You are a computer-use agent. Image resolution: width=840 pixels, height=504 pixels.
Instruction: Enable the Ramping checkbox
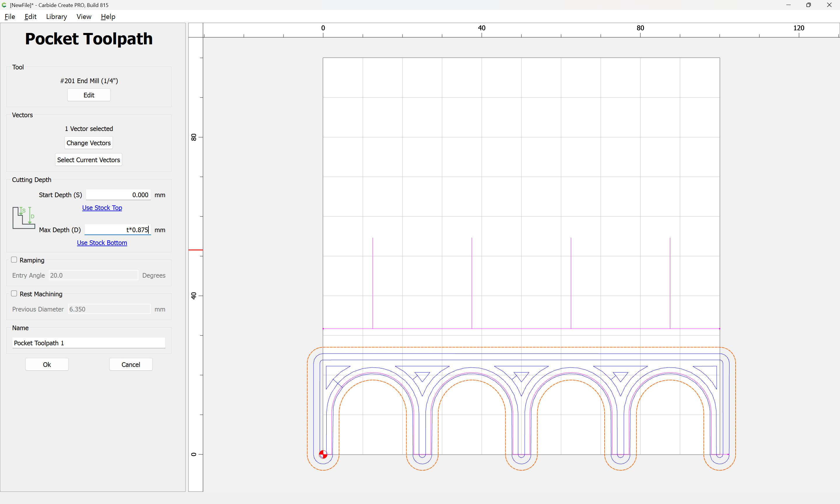[x=14, y=260]
